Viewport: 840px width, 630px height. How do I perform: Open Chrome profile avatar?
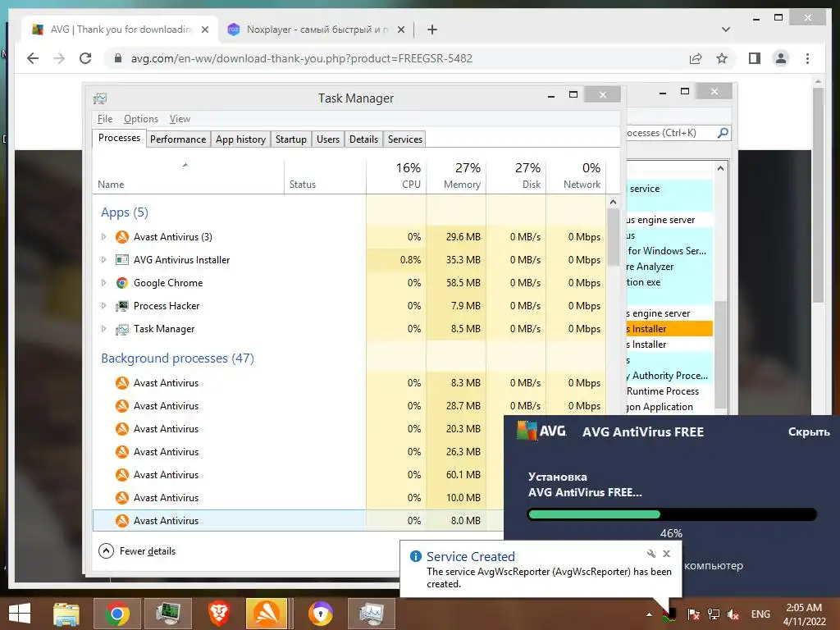click(x=781, y=58)
